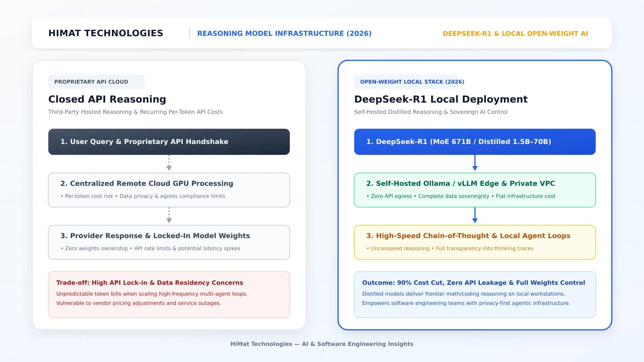Click the Empowers software engineering teams sentence
This screenshot has width=644, height=362.
[466, 303]
